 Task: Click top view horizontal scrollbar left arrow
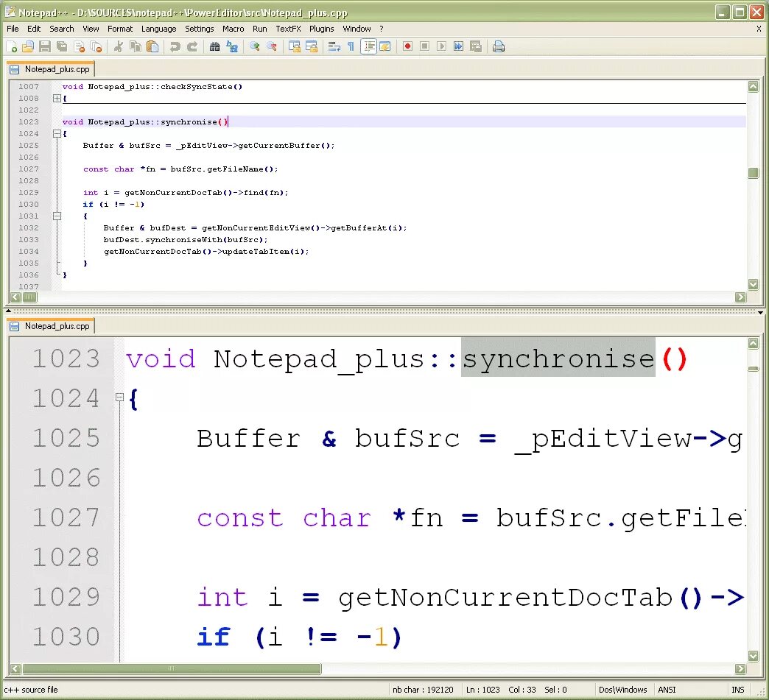(x=15, y=297)
